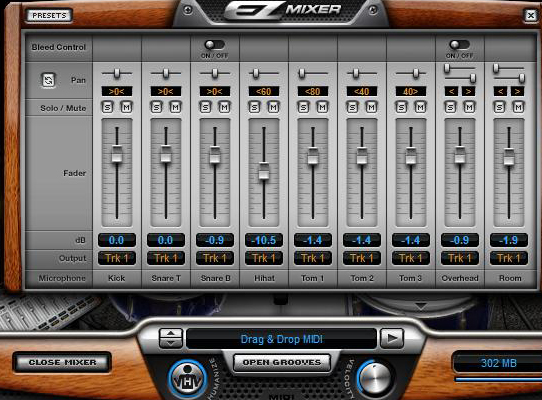Solo the Kick channel
The height and width of the screenshot is (400, 542).
click(108, 108)
